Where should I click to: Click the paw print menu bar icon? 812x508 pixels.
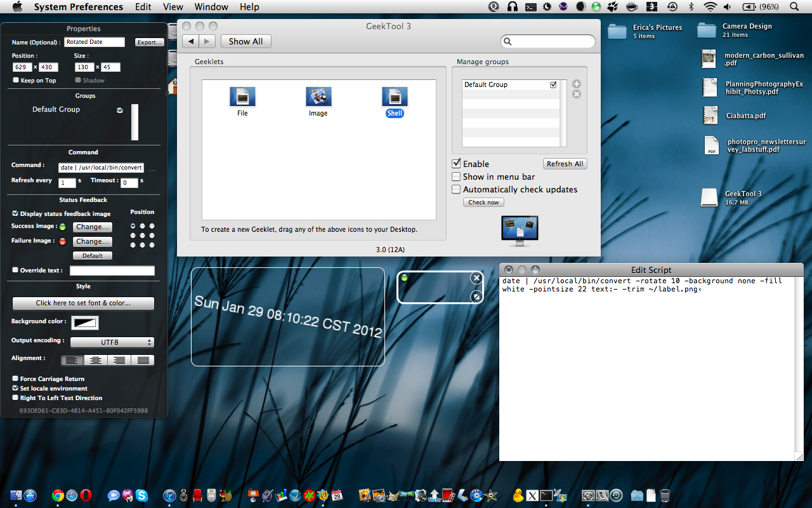[613, 7]
